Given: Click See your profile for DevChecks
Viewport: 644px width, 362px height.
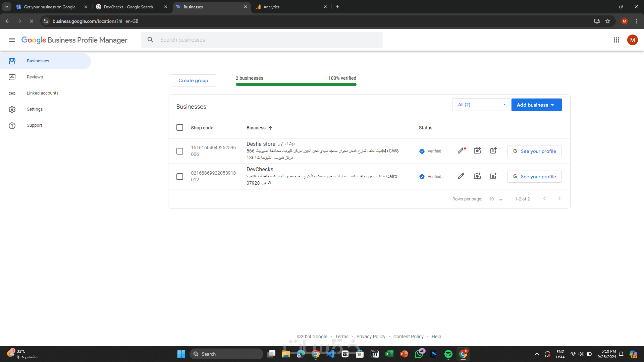Looking at the screenshot, I should point(534,177).
